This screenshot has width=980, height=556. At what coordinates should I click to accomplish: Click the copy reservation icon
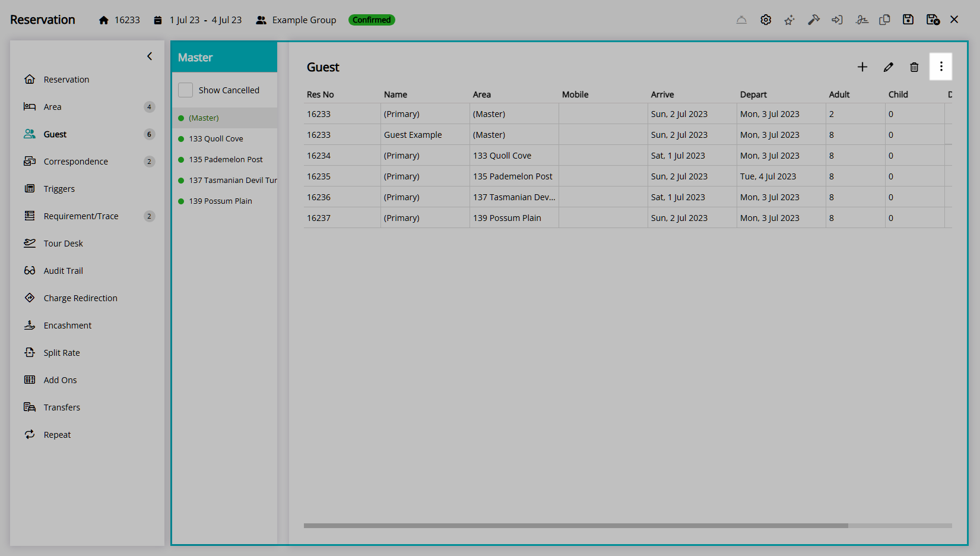tap(884, 20)
